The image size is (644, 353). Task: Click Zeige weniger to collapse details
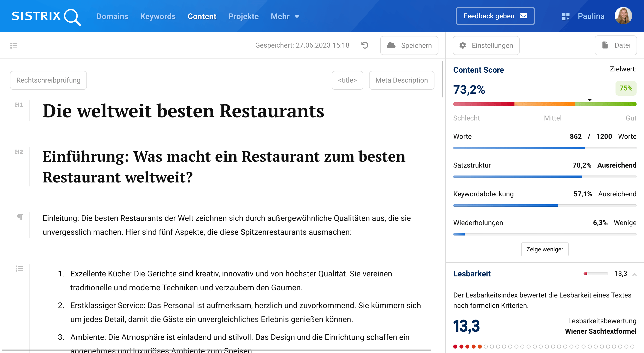(544, 249)
